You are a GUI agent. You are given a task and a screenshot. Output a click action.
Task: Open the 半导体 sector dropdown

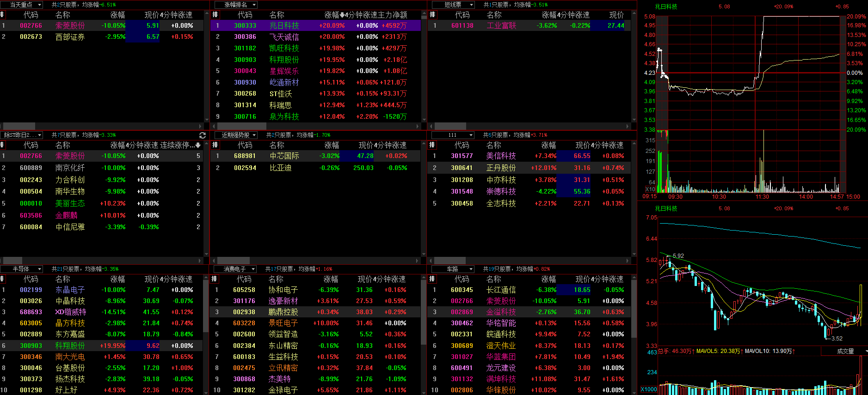click(21, 269)
